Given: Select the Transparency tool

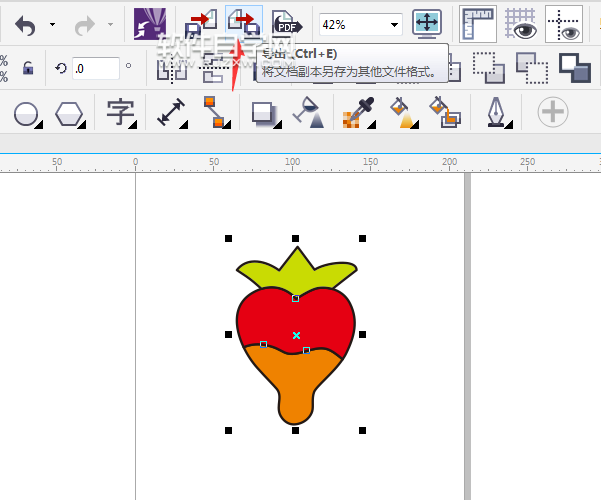Looking at the screenshot, I should coord(308,112).
